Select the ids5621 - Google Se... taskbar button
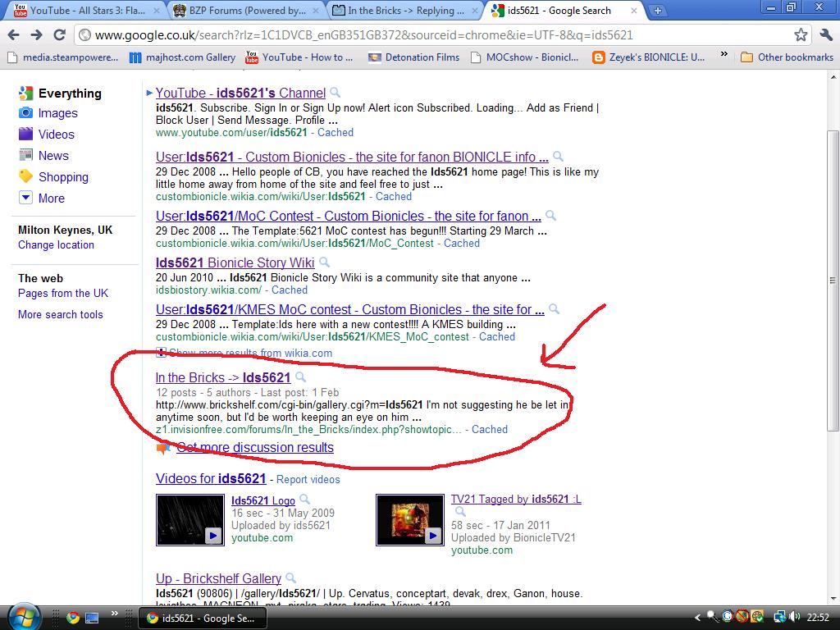The height and width of the screenshot is (630, 840). pyautogui.click(x=203, y=618)
